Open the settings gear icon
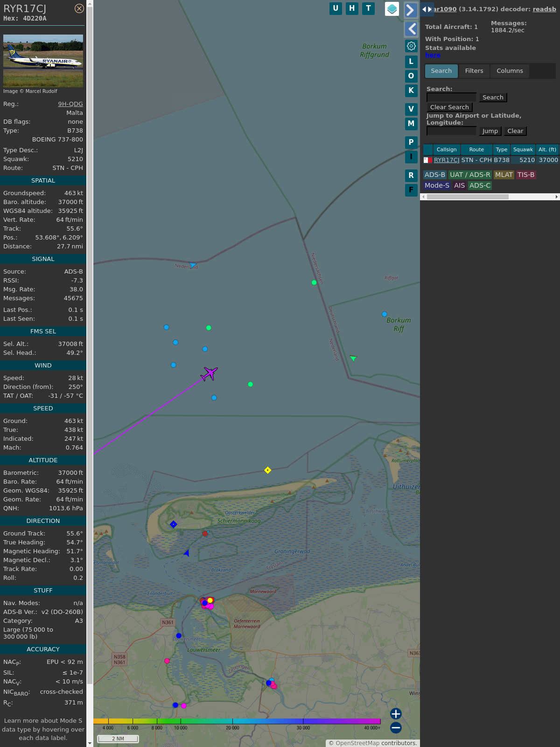 pyautogui.click(x=411, y=46)
